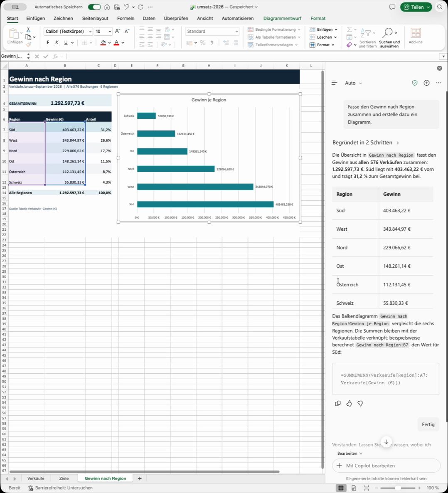Redo the last action
The width and height of the screenshot is (448, 493).
pos(140,7)
